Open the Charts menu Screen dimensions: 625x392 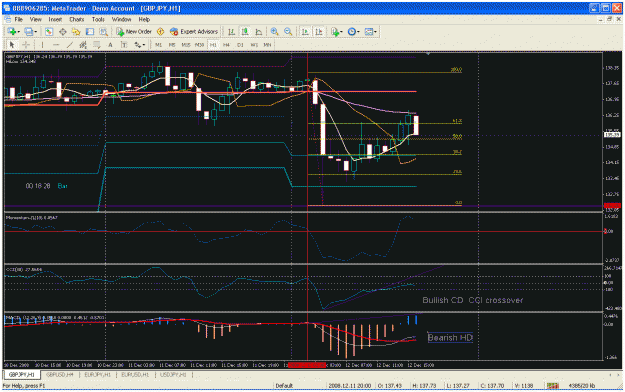click(x=77, y=19)
